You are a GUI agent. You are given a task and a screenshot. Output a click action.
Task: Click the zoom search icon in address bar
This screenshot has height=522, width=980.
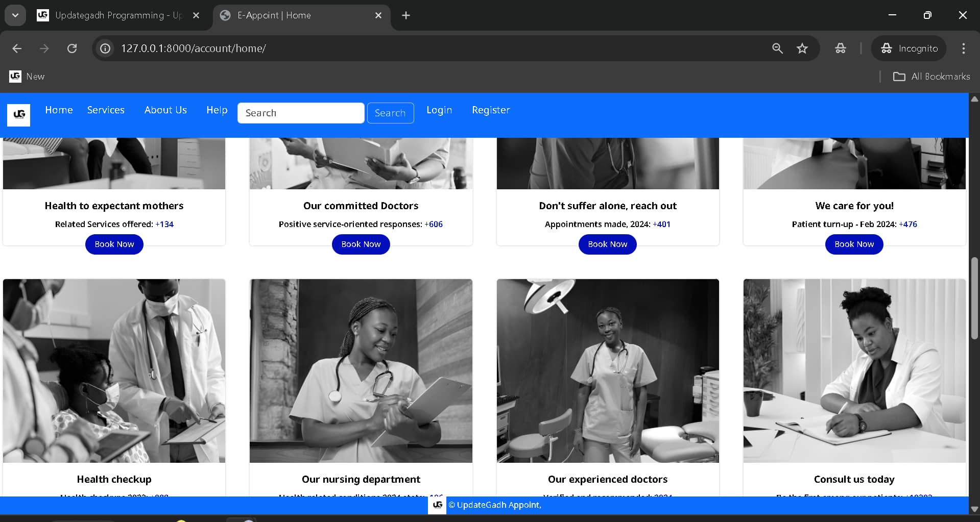pos(777,48)
